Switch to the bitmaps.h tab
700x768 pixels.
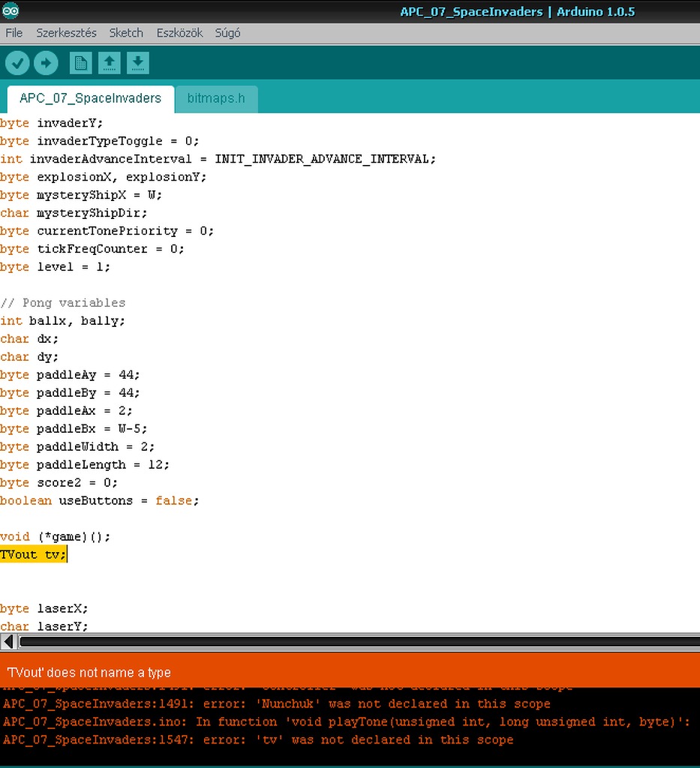216,98
